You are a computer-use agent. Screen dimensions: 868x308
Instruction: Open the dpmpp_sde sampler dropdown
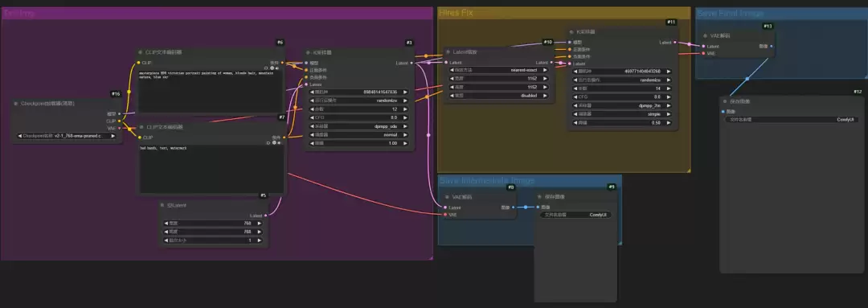358,125
